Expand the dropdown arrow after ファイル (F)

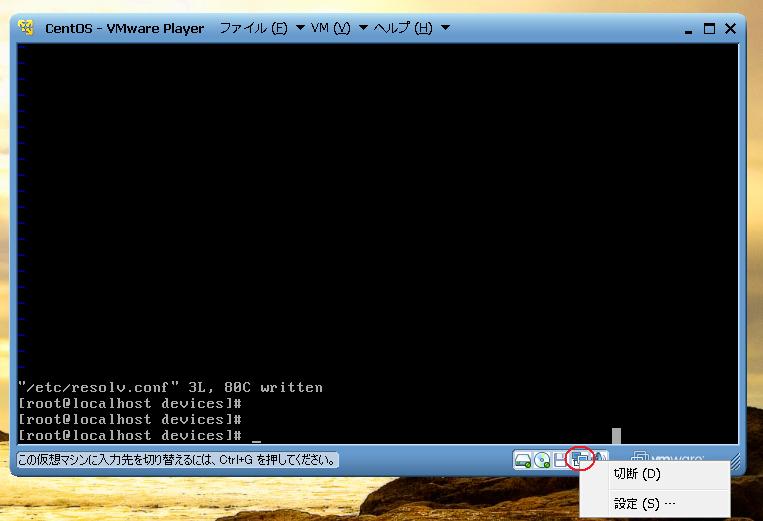[300, 28]
